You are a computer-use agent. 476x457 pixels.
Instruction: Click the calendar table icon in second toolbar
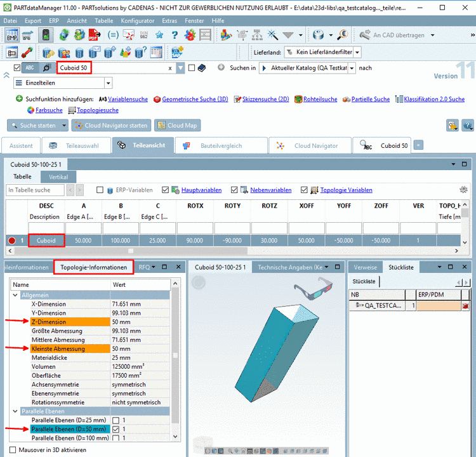[x=156, y=52]
